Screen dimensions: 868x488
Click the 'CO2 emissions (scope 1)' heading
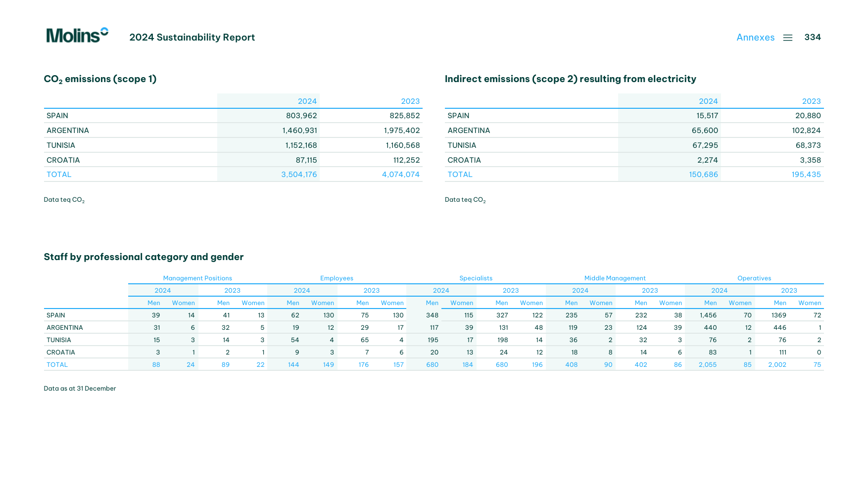coord(100,79)
